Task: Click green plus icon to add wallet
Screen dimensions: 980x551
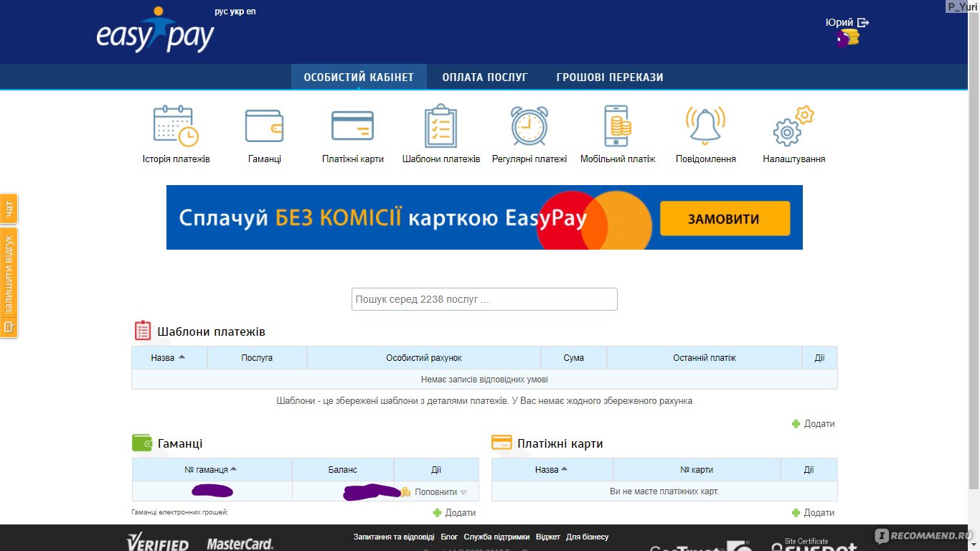Action: pyautogui.click(x=437, y=513)
